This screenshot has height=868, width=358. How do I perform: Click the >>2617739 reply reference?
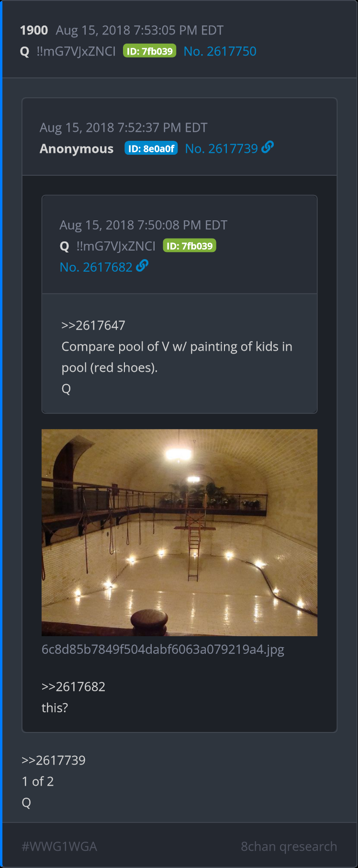coord(54,760)
